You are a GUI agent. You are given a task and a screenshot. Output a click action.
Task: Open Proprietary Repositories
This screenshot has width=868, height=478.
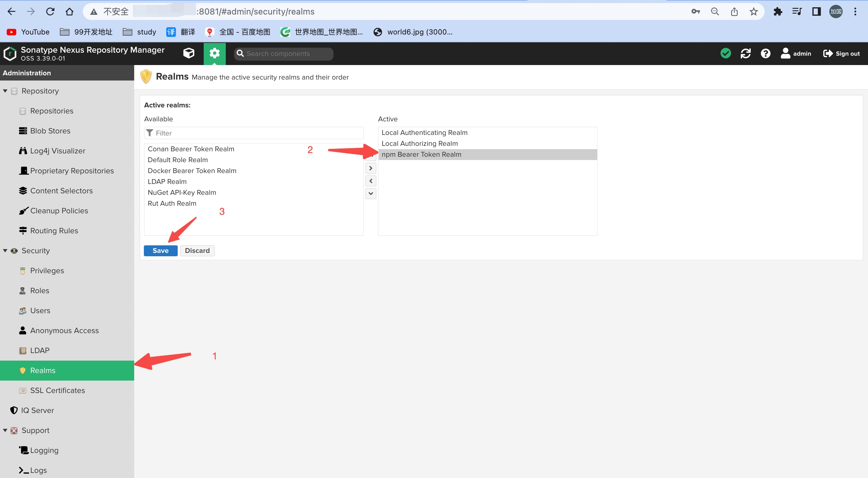pyautogui.click(x=67, y=171)
